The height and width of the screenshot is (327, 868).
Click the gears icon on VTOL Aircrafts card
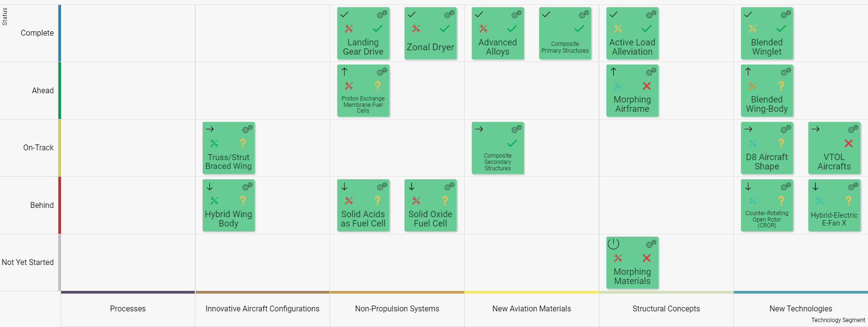coord(853,129)
